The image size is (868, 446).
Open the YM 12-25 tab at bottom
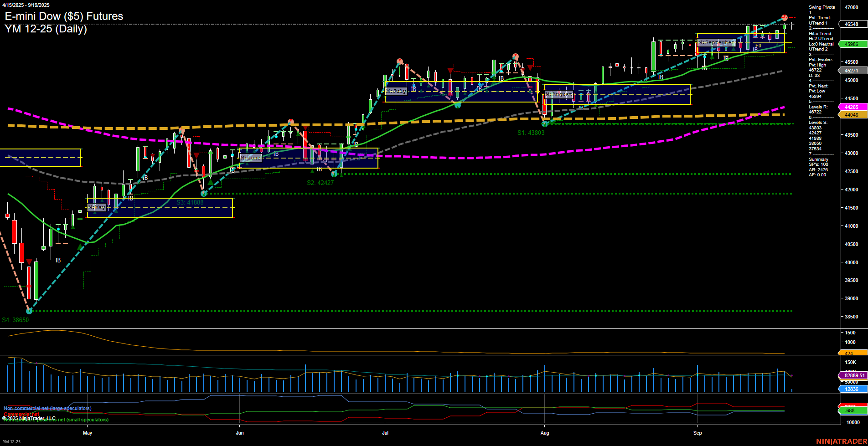tap(11, 442)
